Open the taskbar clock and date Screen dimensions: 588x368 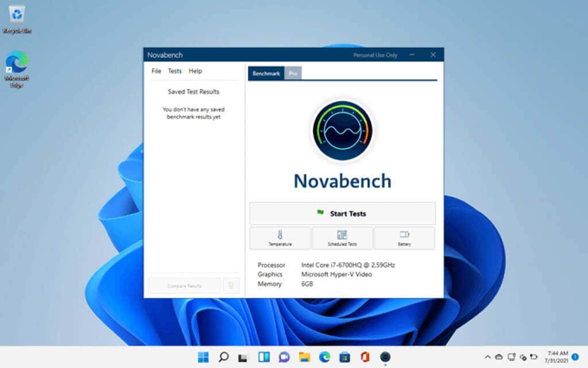tap(558, 356)
